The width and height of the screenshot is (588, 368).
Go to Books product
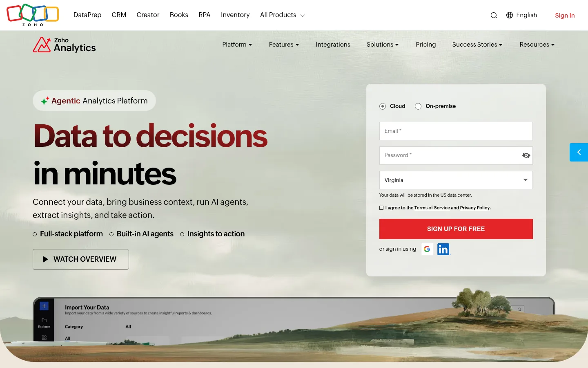[x=179, y=15]
